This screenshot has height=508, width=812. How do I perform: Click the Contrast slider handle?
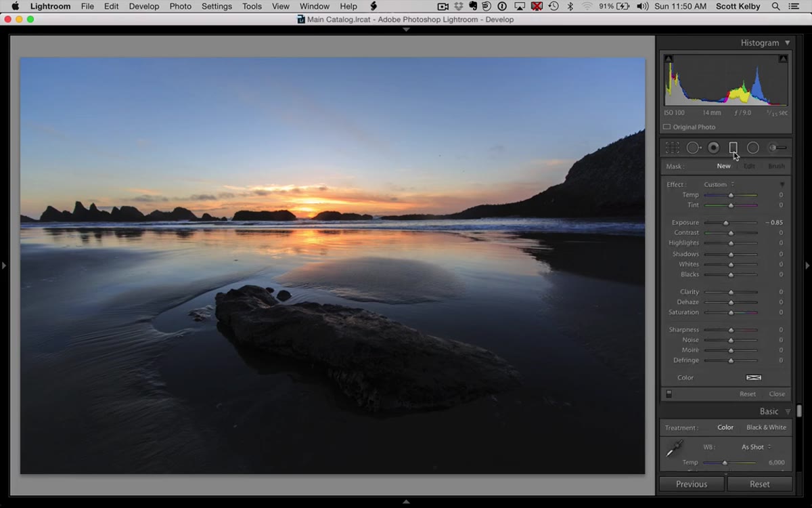(x=731, y=233)
